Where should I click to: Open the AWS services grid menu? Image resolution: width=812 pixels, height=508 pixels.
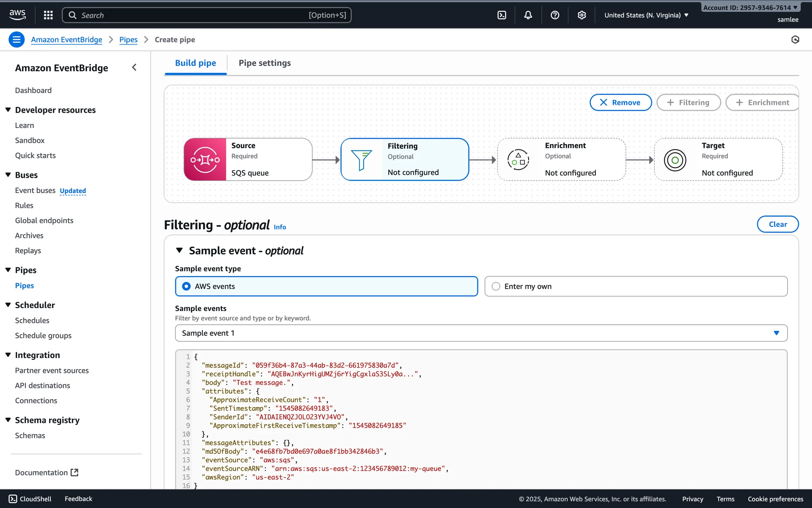point(48,15)
